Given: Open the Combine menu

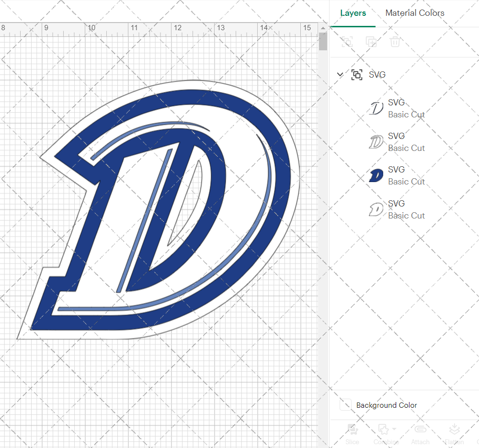Looking at the screenshot, I should click(386, 434).
